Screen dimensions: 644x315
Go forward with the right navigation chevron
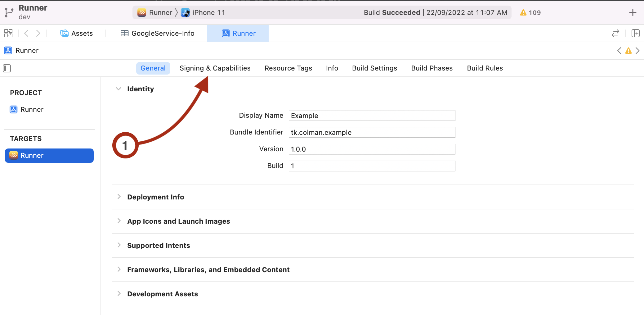(x=38, y=33)
